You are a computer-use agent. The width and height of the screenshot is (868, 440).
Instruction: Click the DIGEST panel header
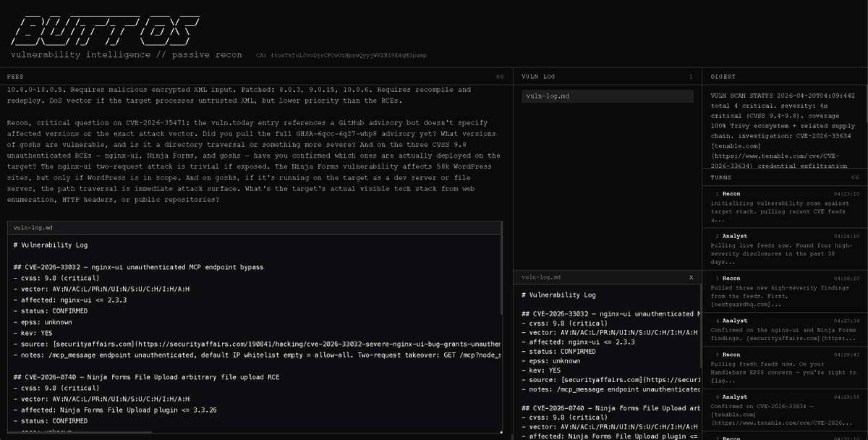point(723,76)
